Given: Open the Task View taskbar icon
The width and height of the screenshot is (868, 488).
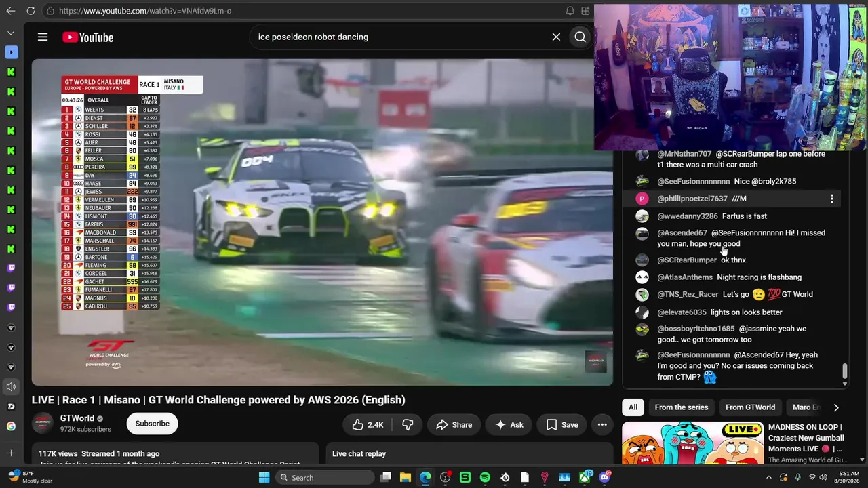Looking at the screenshot, I should 385,477.
